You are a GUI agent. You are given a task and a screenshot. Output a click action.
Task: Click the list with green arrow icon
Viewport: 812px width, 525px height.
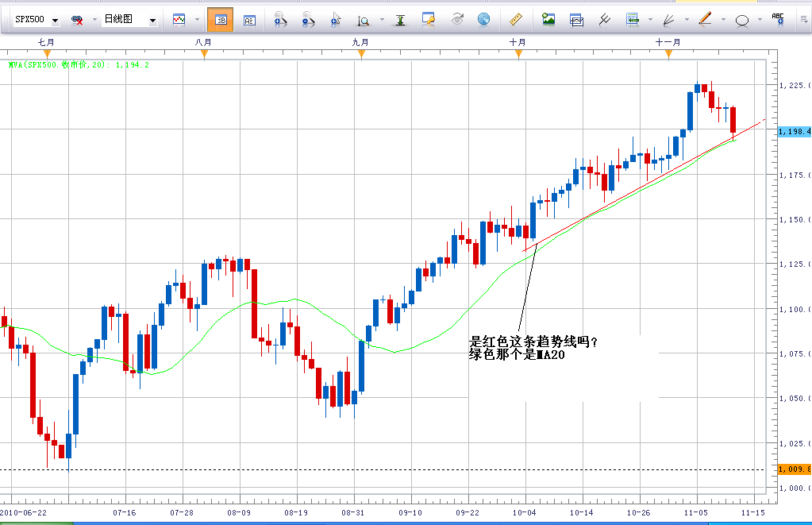click(x=633, y=20)
